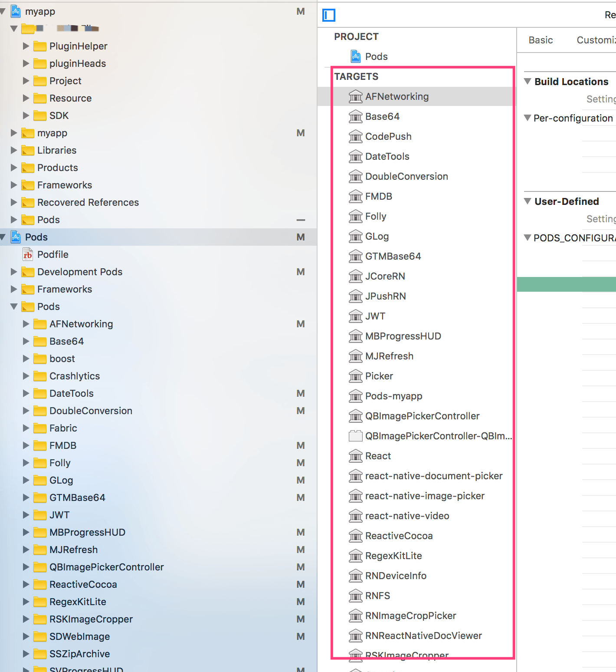Viewport: 616px width, 672px height.
Task: Click the QBImagePickerController bundle icon
Action: click(356, 436)
